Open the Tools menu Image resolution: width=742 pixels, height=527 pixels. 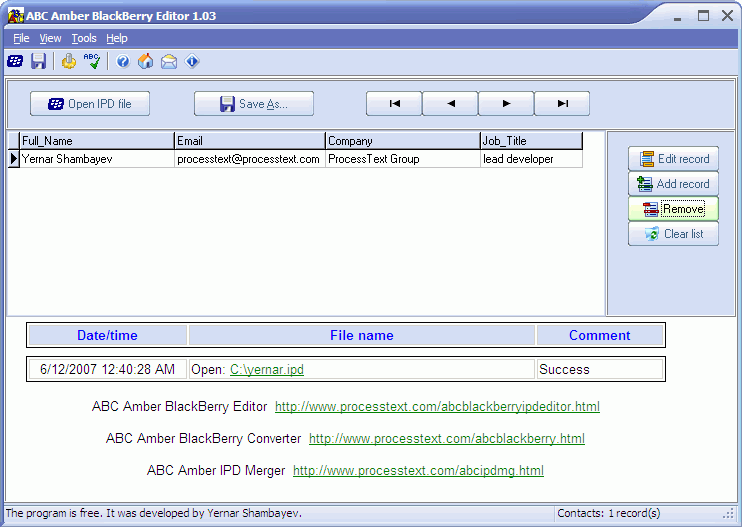(84, 38)
